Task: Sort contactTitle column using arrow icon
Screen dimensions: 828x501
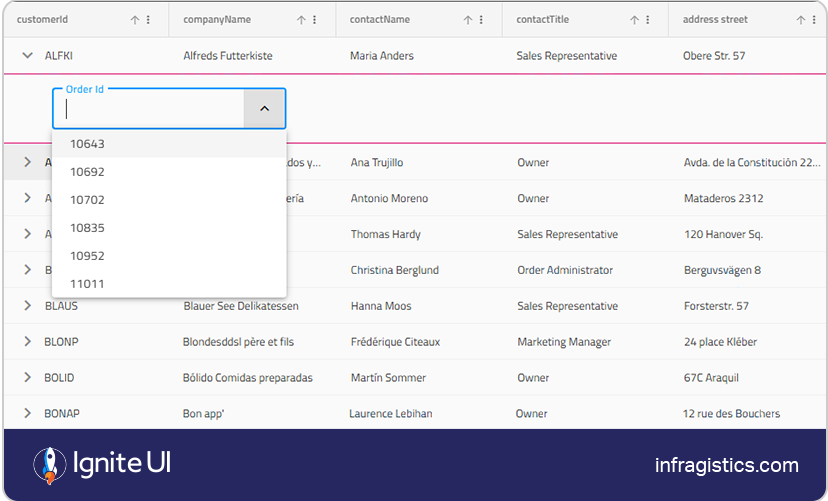Action: click(x=634, y=20)
